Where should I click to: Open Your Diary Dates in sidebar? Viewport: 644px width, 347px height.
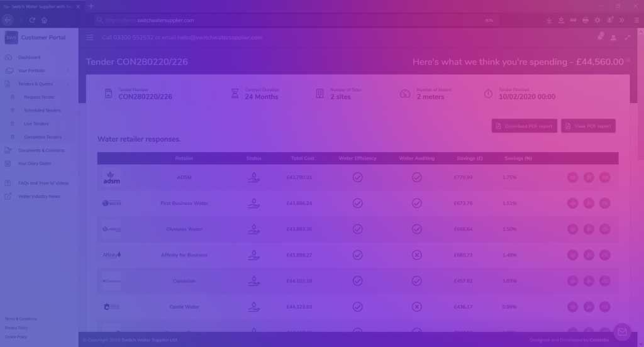pyautogui.click(x=35, y=163)
